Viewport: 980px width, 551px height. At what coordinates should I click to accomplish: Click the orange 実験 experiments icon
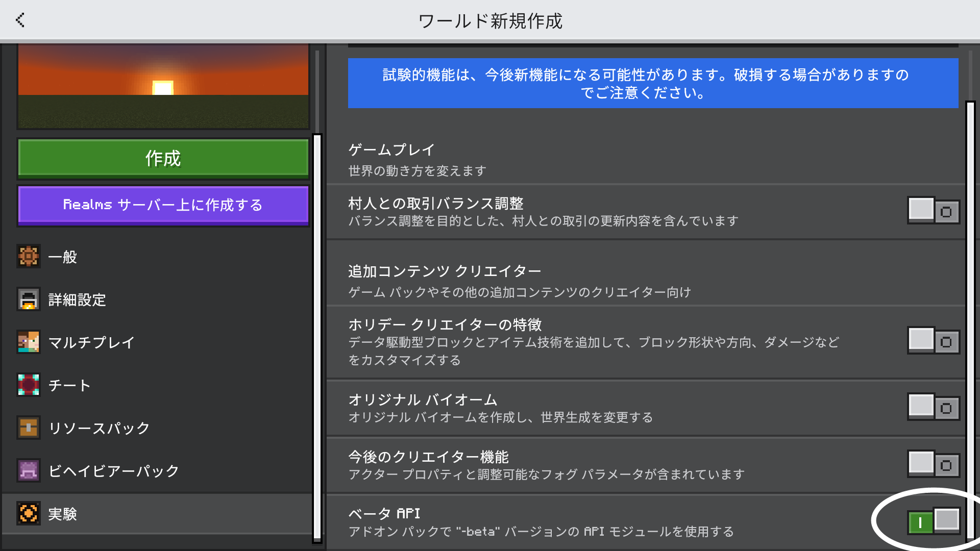tap(29, 513)
